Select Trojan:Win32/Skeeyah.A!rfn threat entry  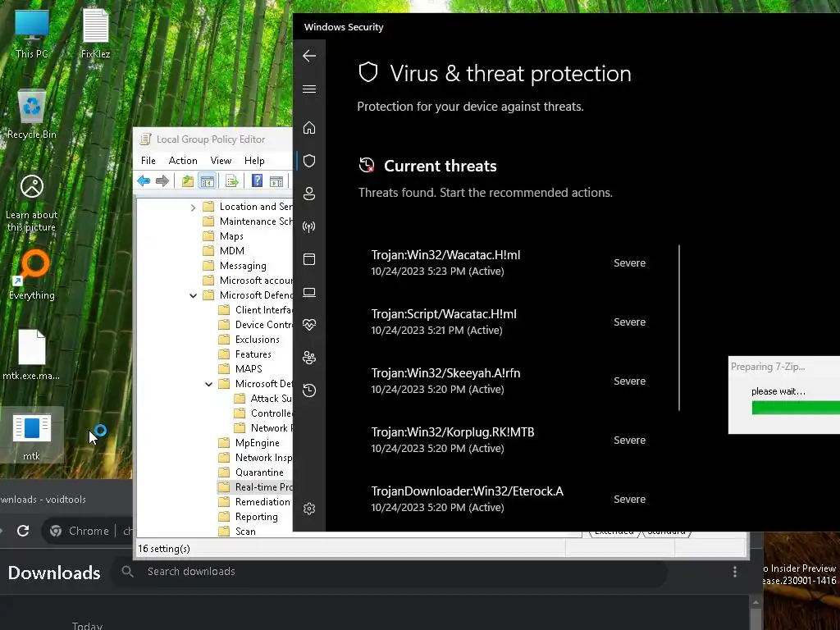(509, 381)
